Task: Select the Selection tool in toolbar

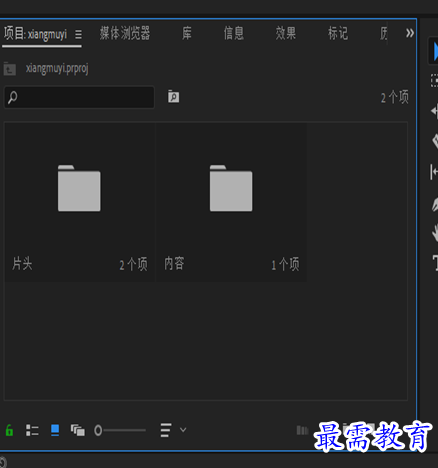Action: point(434,51)
